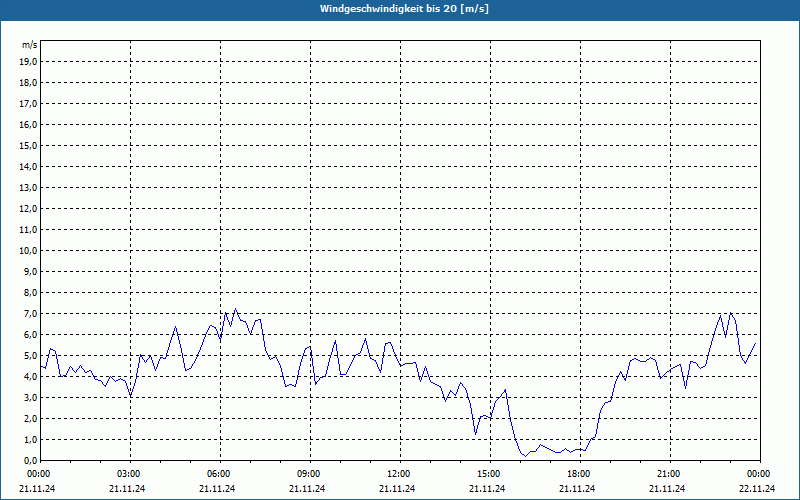Click the 21:00 time label on x-axis

[668, 474]
